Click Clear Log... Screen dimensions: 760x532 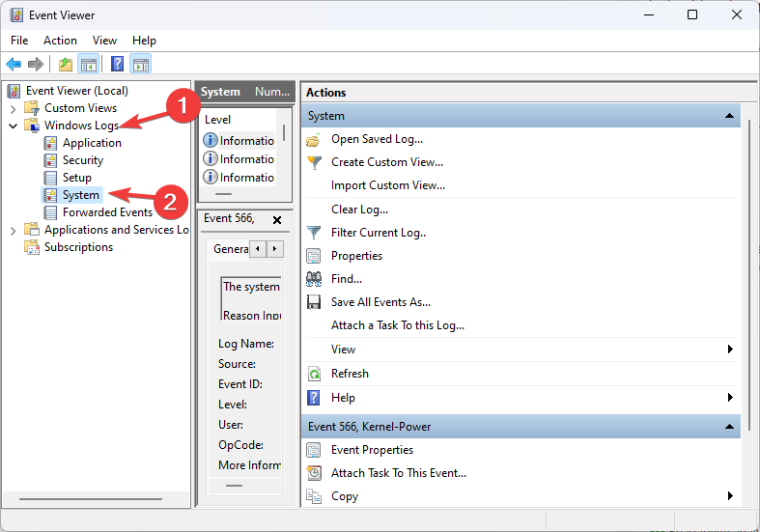(359, 210)
